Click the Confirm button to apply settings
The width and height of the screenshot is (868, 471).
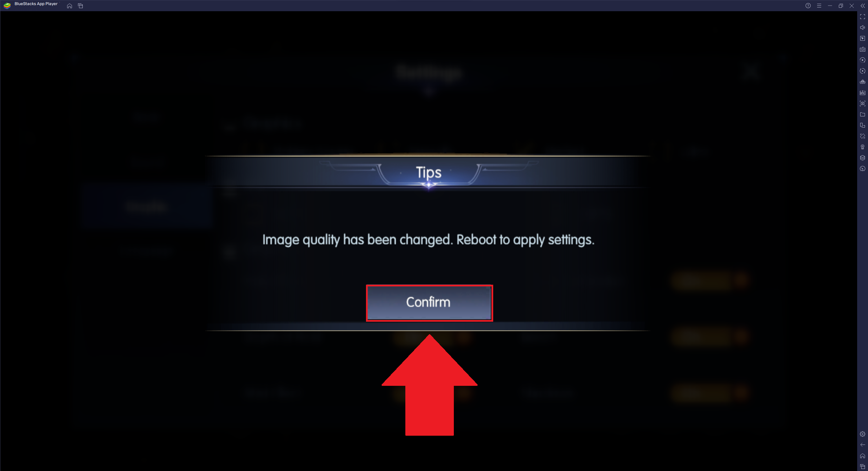pyautogui.click(x=429, y=302)
